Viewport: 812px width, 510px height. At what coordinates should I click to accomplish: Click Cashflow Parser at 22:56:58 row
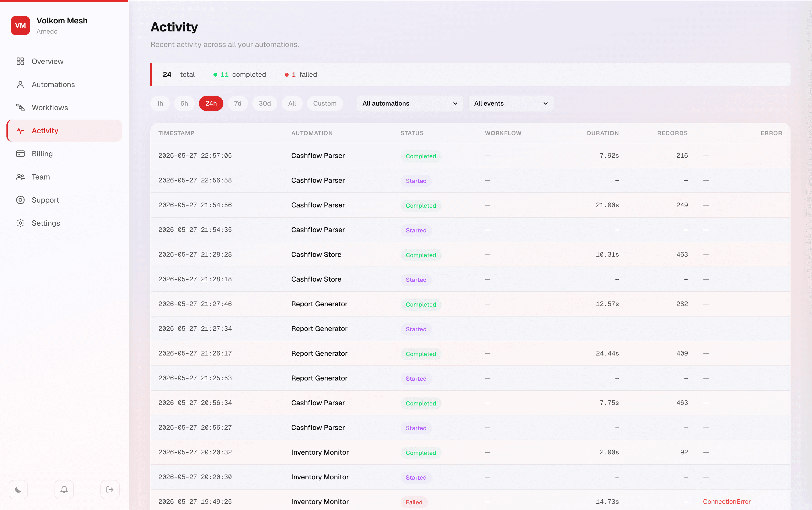tap(318, 180)
